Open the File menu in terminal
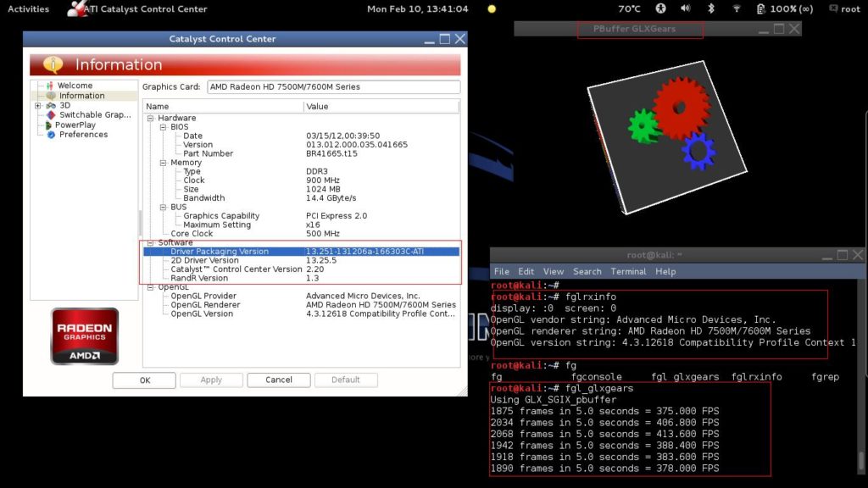The width and height of the screenshot is (868, 488). click(x=502, y=272)
